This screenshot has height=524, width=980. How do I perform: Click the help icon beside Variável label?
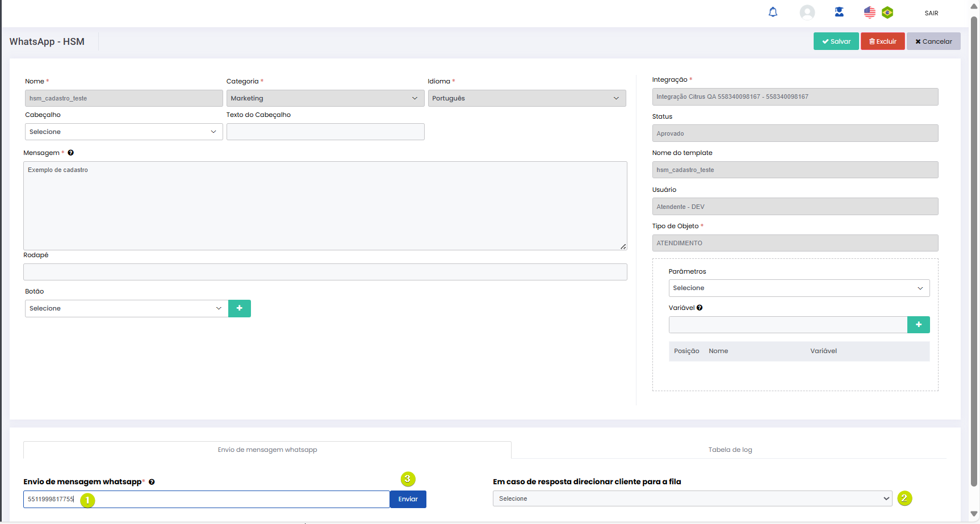[x=700, y=308]
